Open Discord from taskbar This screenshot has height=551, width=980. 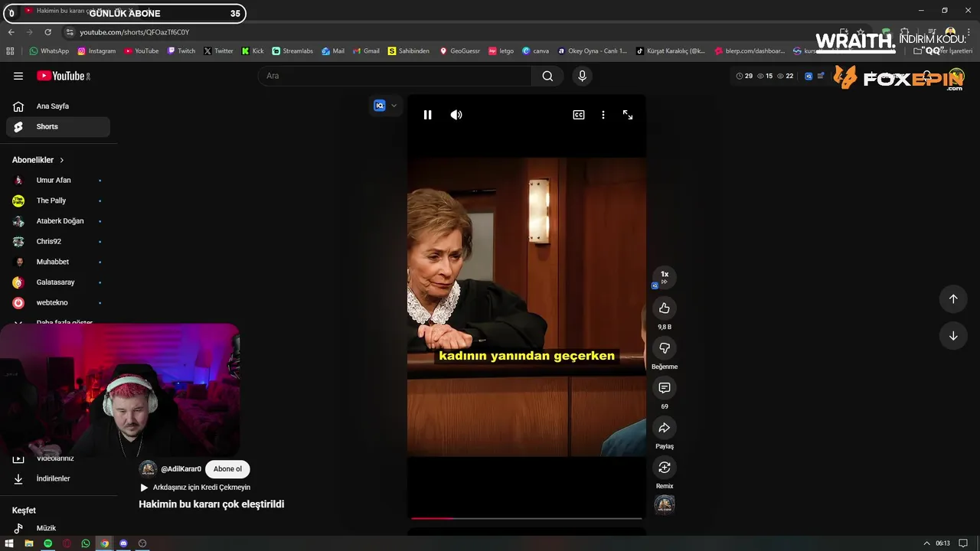[x=123, y=543]
